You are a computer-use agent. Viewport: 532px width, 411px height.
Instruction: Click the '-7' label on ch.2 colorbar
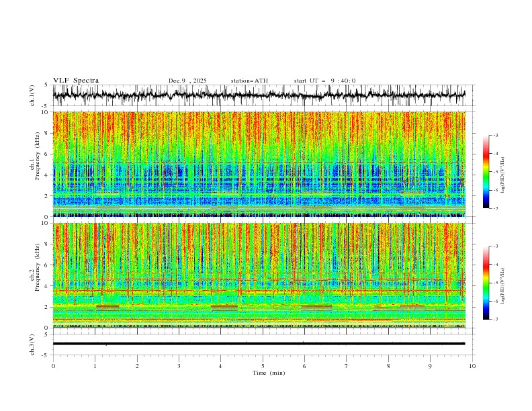[495, 319]
